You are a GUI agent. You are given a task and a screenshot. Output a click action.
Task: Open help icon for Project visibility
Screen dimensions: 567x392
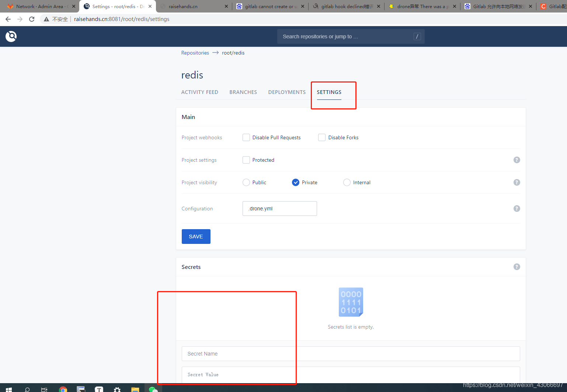(516, 182)
